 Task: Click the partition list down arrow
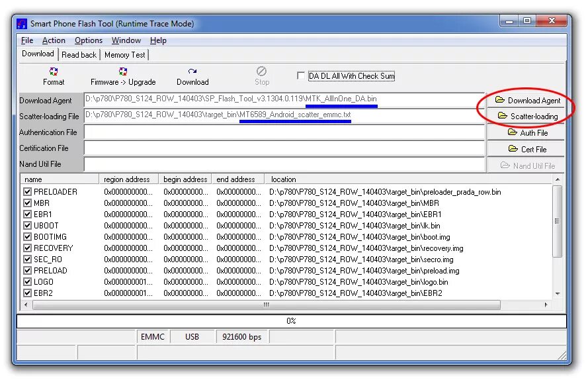click(558, 293)
